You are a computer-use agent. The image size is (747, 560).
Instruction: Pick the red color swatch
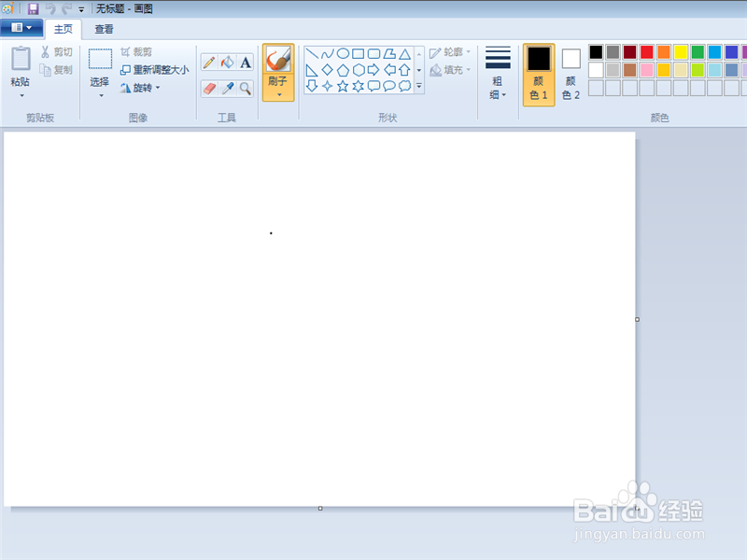tap(647, 52)
